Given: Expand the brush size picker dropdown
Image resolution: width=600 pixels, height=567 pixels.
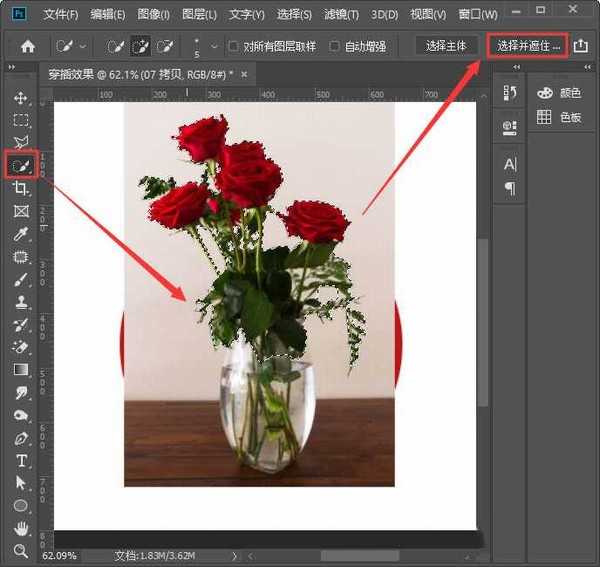Looking at the screenshot, I should (x=212, y=46).
